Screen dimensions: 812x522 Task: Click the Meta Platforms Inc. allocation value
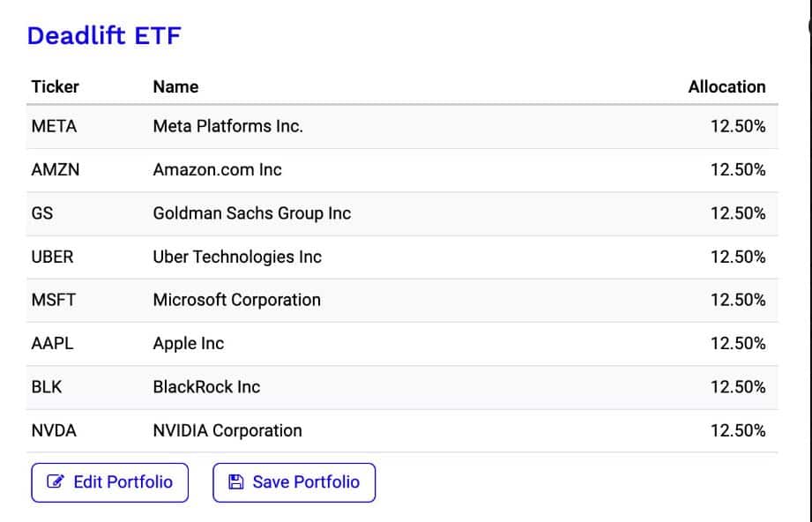[x=737, y=126]
